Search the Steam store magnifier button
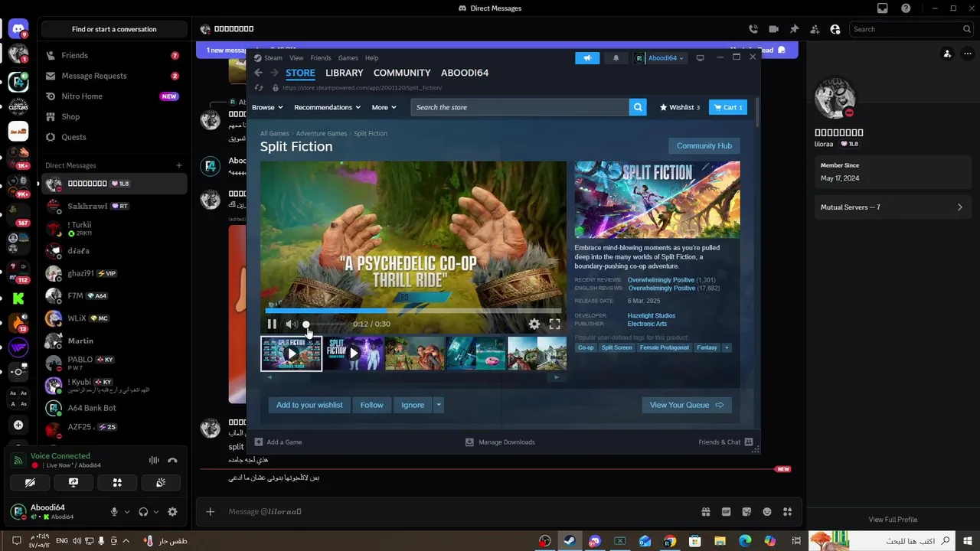The width and height of the screenshot is (980, 551). [638, 107]
